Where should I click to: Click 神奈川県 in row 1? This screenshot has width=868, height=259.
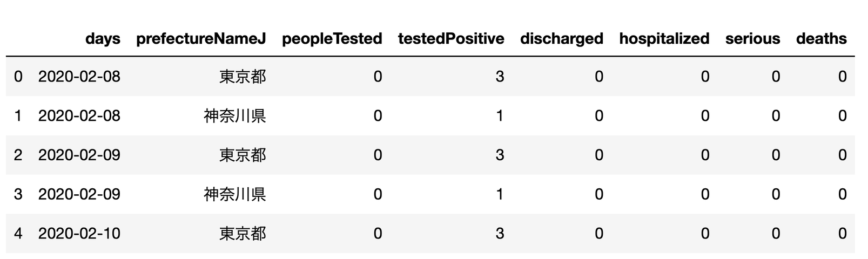(x=235, y=116)
